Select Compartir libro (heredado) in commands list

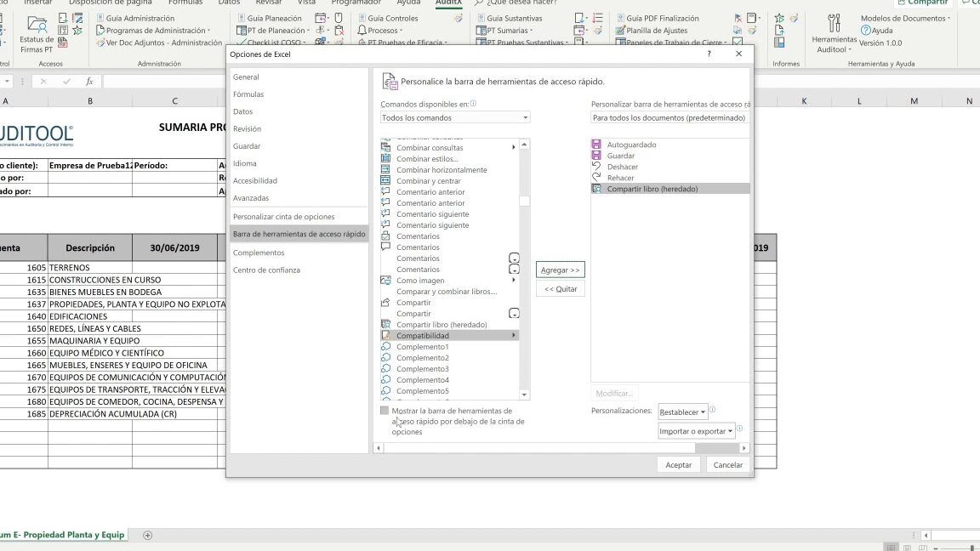pyautogui.click(x=449, y=325)
